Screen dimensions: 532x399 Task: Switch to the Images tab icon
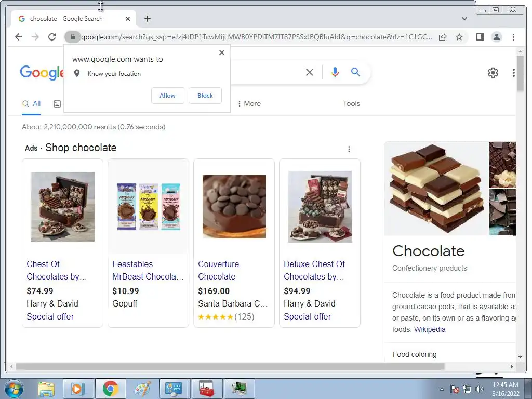[x=57, y=104]
